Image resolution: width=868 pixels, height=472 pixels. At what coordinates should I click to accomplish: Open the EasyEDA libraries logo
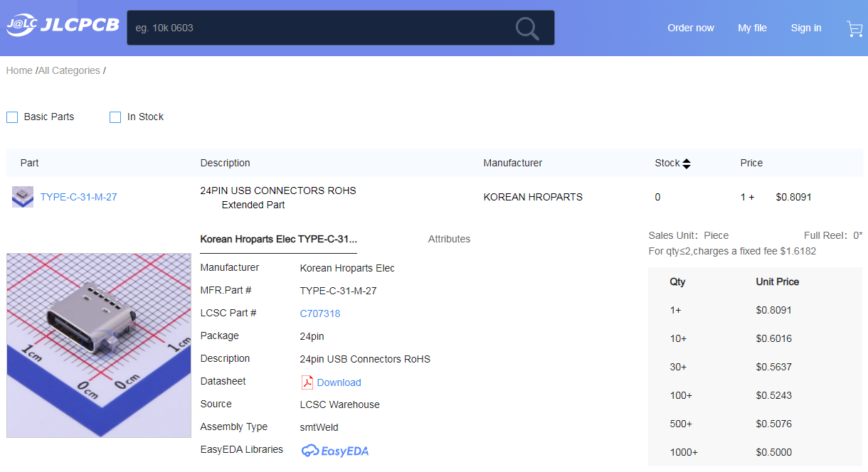point(335,451)
